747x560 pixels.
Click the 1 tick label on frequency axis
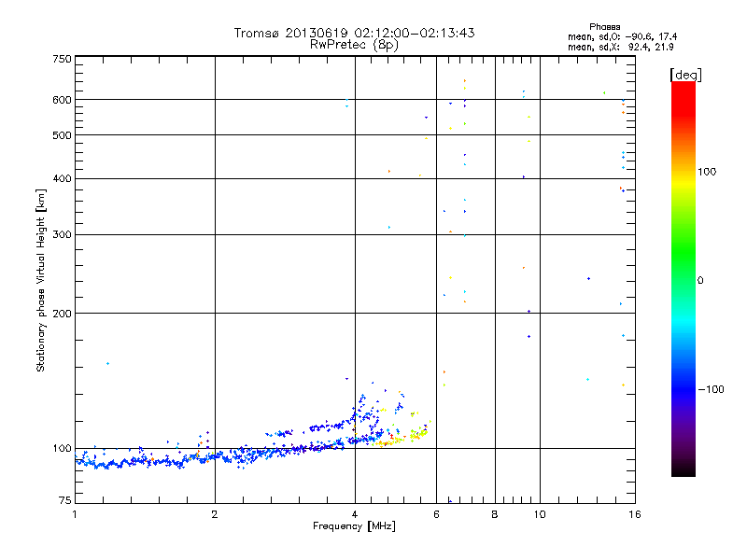[75, 514]
